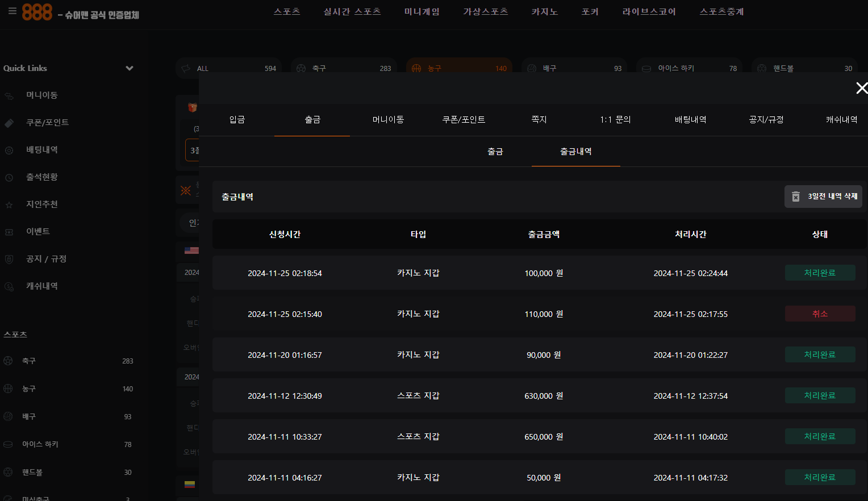Click the 888 logo

(x=37, y=12)
